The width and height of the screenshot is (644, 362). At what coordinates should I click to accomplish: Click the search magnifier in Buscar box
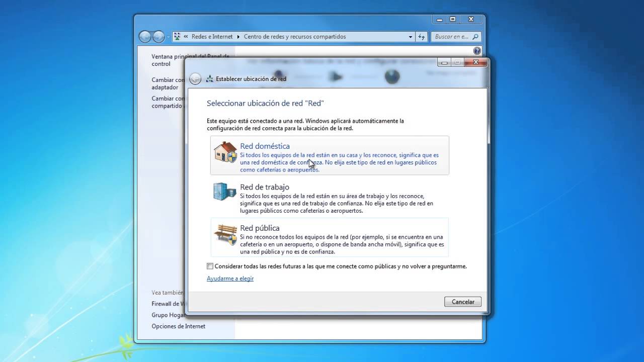coord(475,37)
